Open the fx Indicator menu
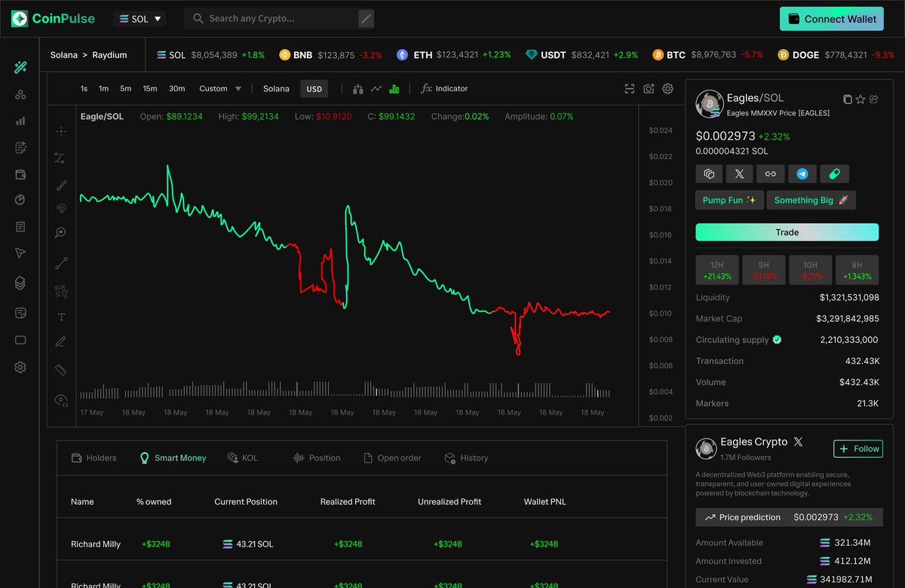905x588 pixels. pyautogui.click(x=444, y=89)
